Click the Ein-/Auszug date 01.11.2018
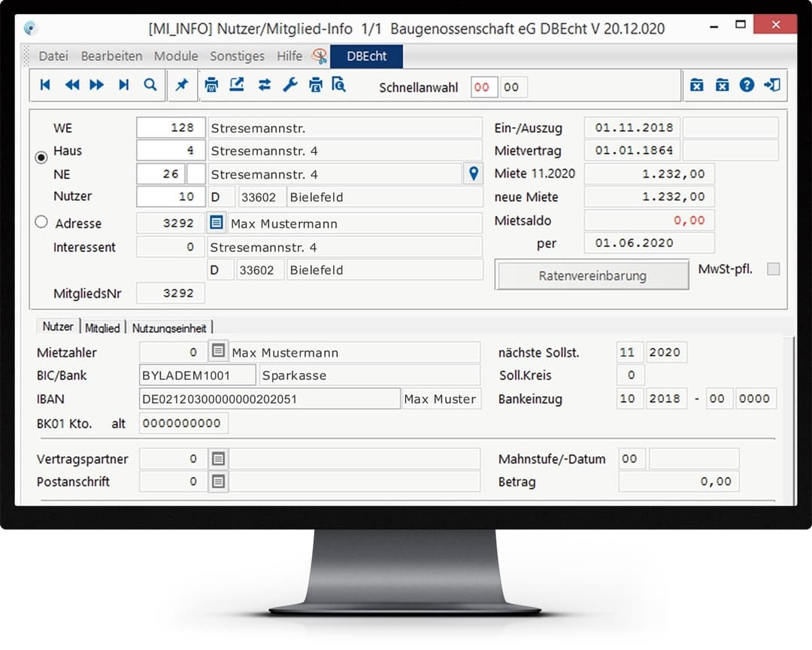 (633, 127)
